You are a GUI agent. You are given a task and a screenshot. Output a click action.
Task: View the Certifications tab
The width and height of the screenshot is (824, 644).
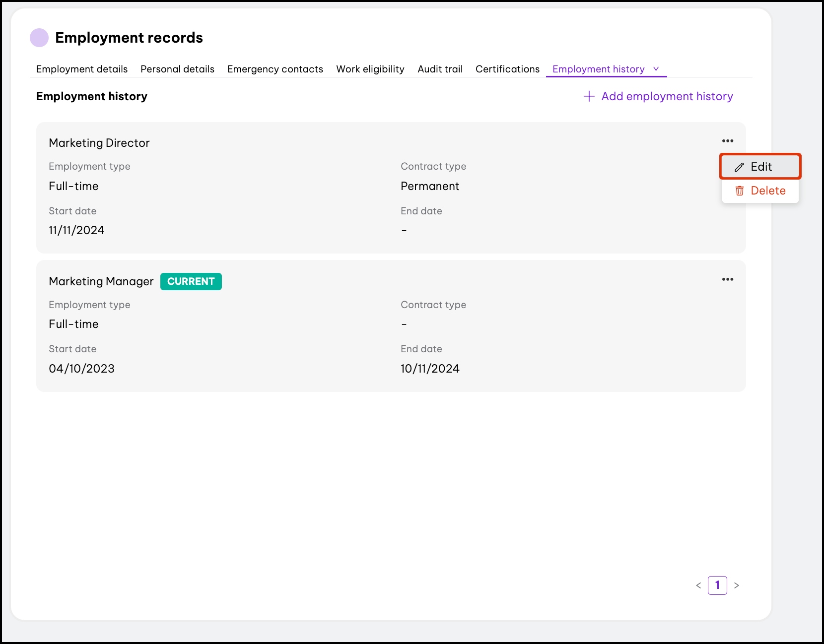[x=507, y=69]
